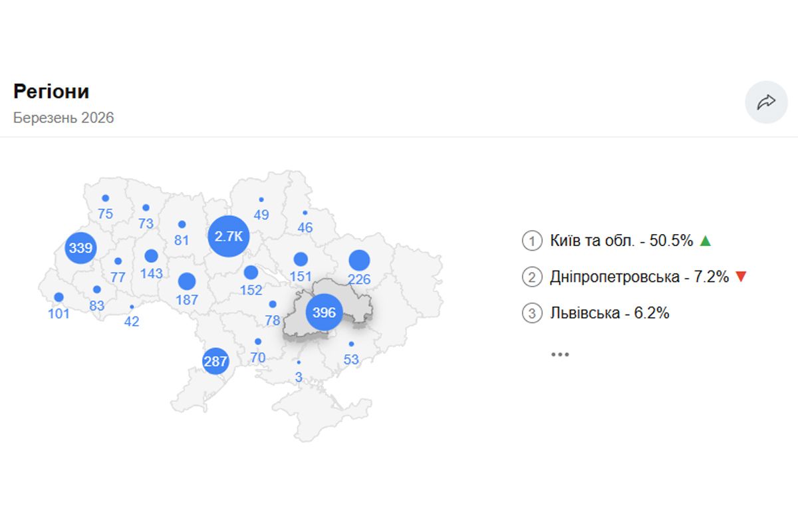The image size is (798, 532).
Task: Select the Львівська 6.2% list entry
Action: (x=609, y=313)
